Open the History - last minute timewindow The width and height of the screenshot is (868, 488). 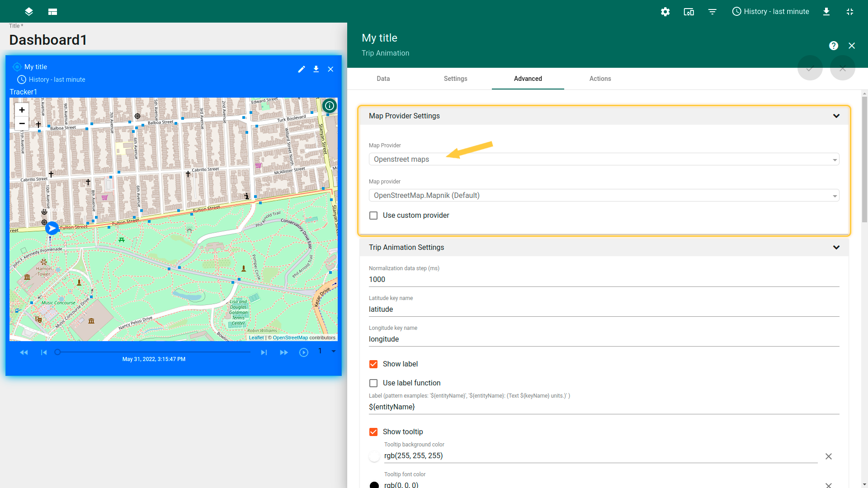pyautogui.click(x=770, y=12)
